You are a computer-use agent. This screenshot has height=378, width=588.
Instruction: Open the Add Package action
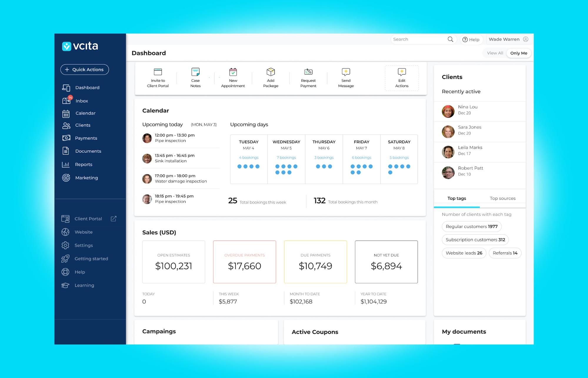tap(270, 77)
